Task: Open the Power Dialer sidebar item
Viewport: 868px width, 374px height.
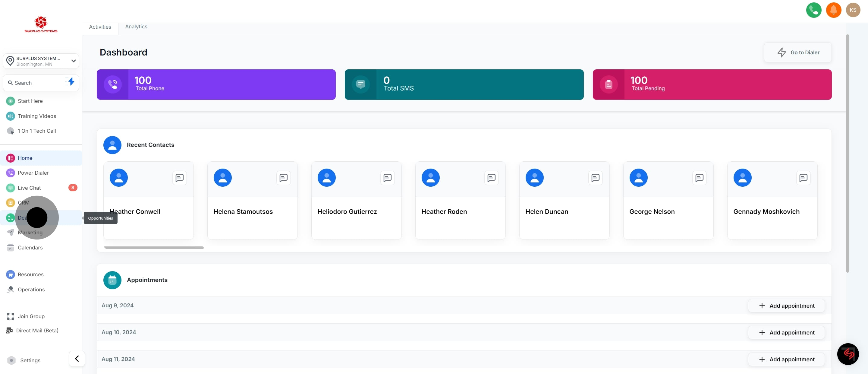Action: [x=33, y=173]
